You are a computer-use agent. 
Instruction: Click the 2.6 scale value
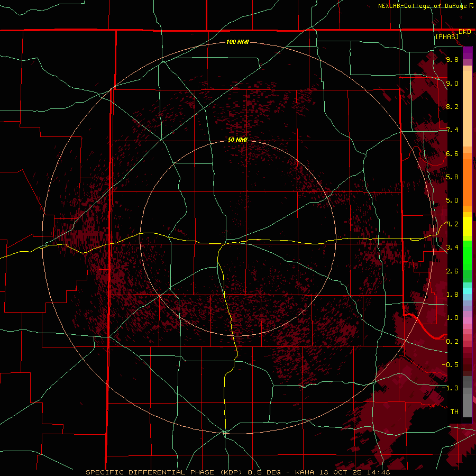tap(452, 271)
